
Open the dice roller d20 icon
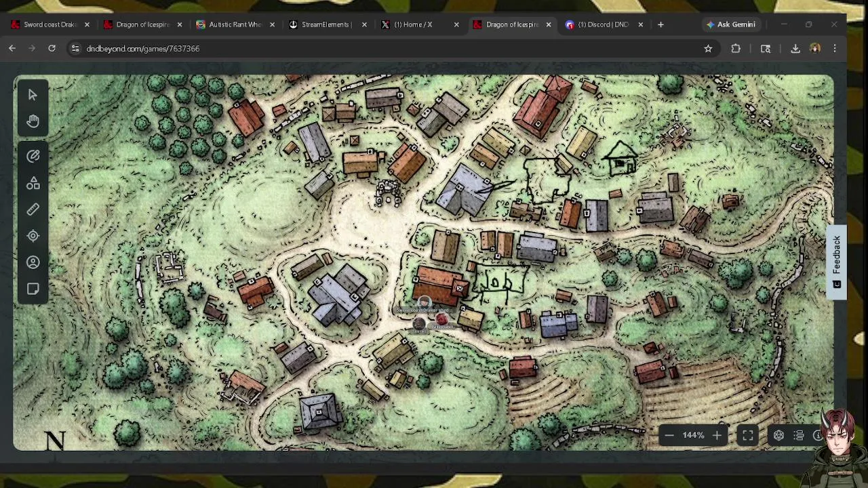point(778,436)
